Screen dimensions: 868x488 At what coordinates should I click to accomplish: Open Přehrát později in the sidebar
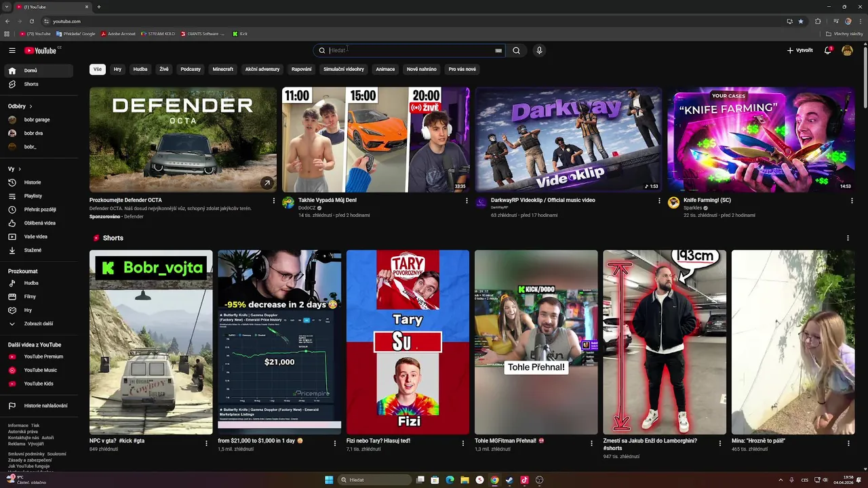(39, 209)
